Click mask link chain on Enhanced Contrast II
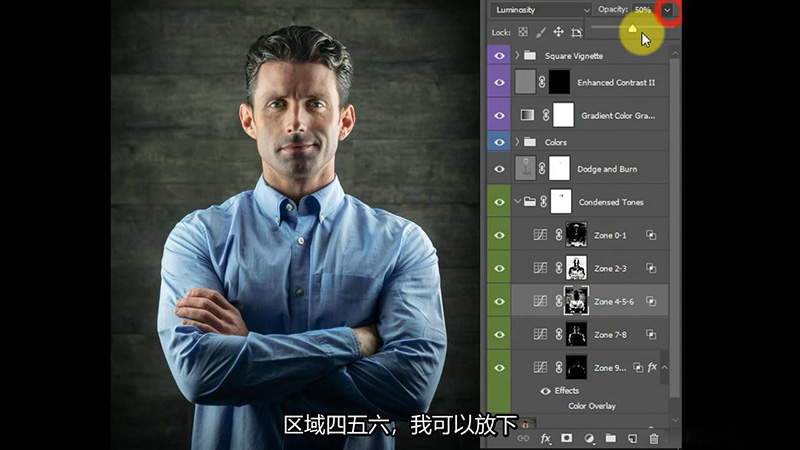This screenshot has height=450, width=800. (542, 82)
